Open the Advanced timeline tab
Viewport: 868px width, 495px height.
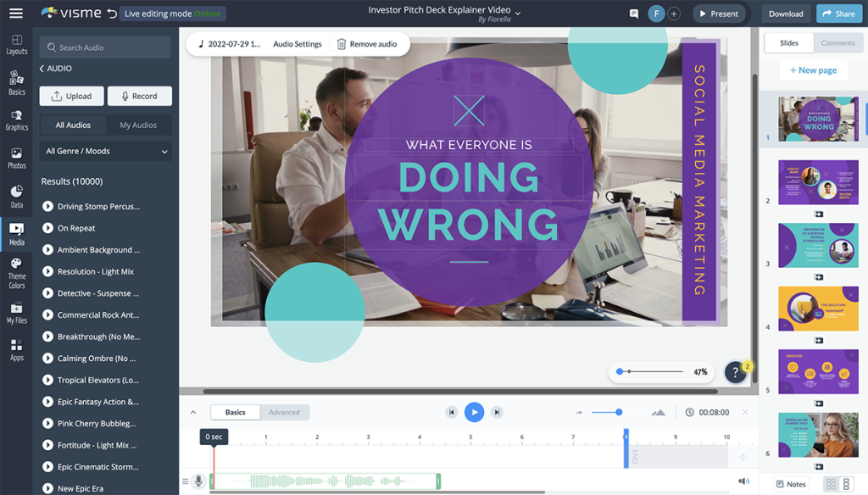point(284,412)
